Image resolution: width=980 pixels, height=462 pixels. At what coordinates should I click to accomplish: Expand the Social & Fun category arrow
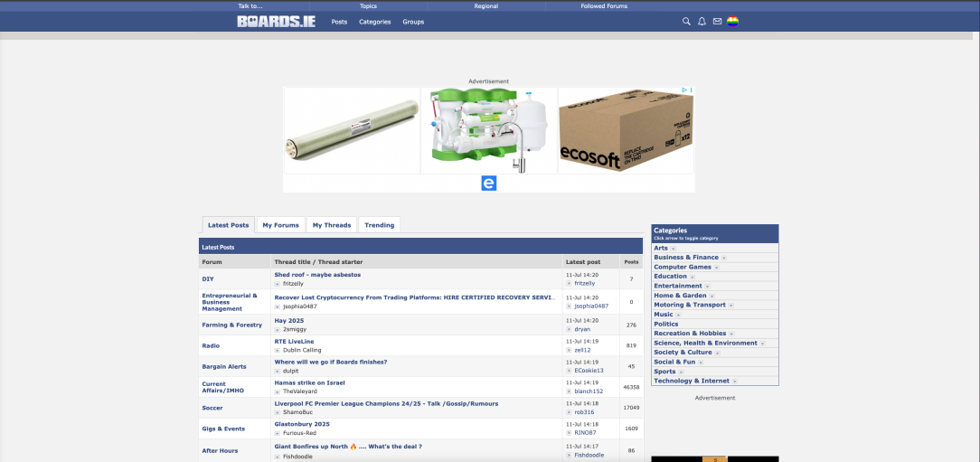701,362
